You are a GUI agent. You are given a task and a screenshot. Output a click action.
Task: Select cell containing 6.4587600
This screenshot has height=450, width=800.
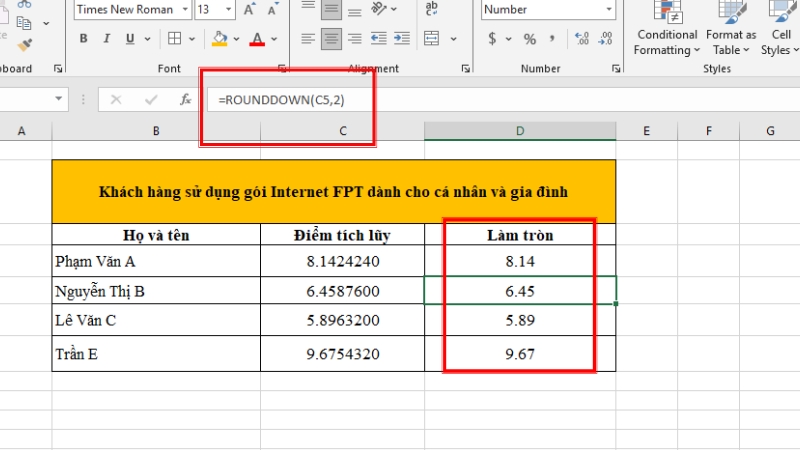(x=342, y=291)
